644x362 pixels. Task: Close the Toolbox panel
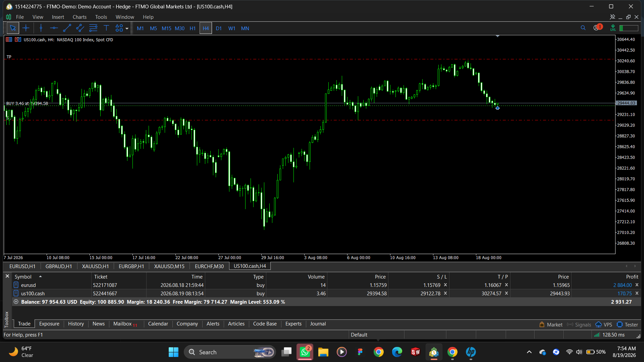[x=7, y=276]
